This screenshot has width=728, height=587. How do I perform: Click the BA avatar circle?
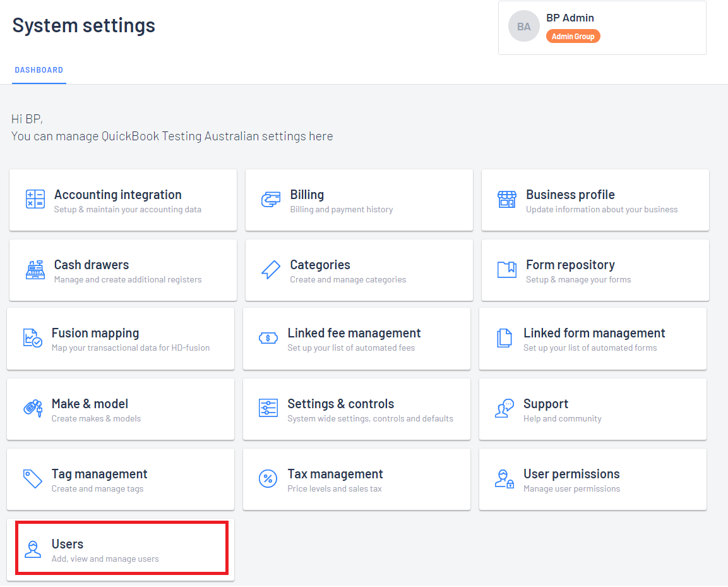(523, 27)
